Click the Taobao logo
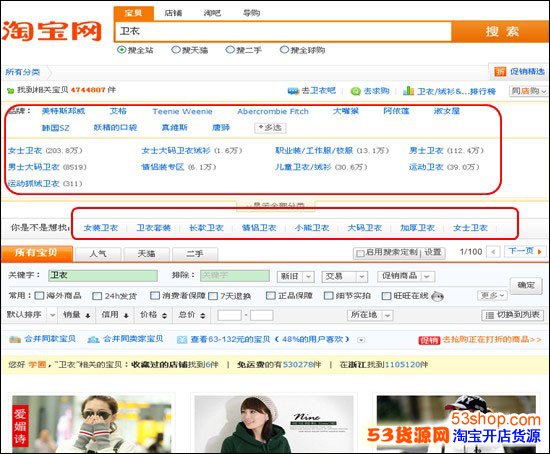Viewport: 550px width, 454px height. [52, 31]
